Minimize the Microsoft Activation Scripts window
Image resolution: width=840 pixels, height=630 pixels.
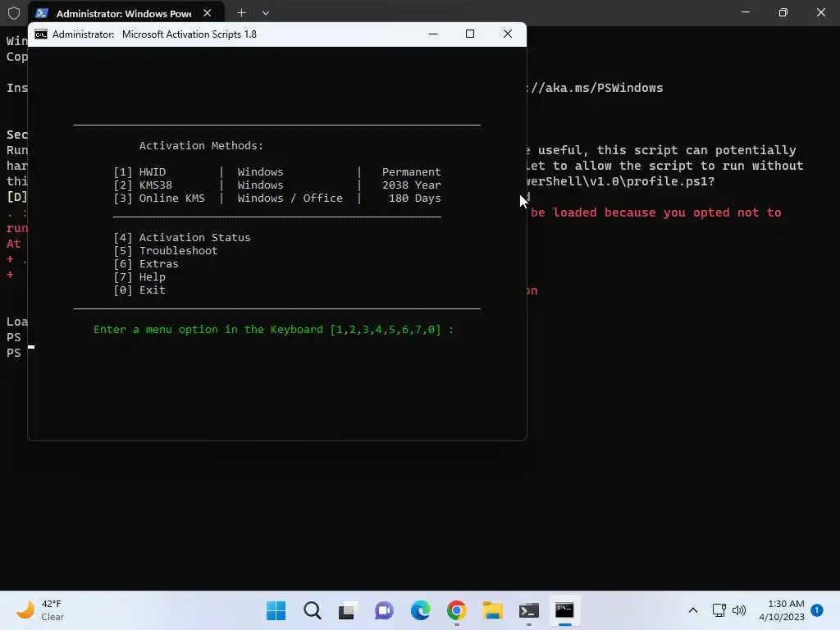coord(433,34)
